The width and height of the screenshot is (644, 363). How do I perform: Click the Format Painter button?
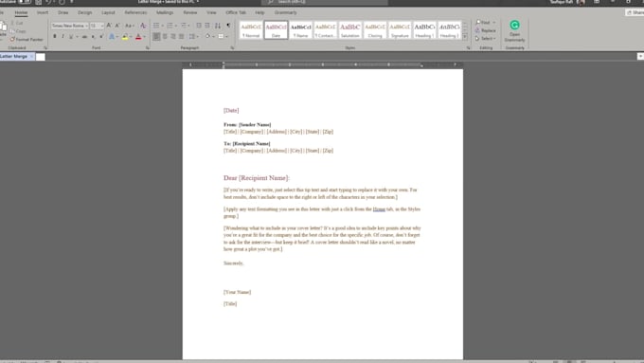pos(27,40)
